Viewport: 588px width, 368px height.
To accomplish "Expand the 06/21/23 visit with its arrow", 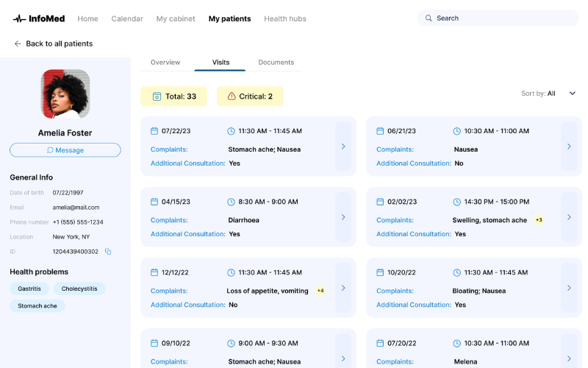I will (569, 146).
